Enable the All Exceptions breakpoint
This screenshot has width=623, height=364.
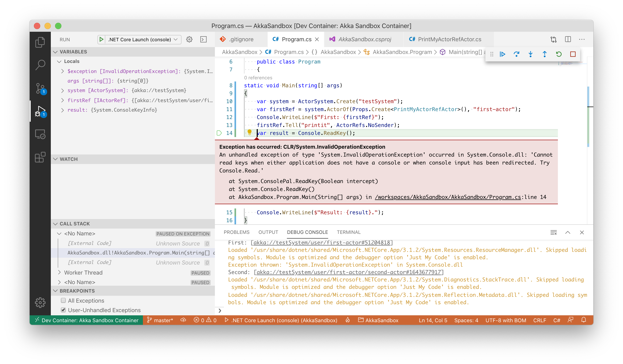pyautogui.click(x=63, y=301)
